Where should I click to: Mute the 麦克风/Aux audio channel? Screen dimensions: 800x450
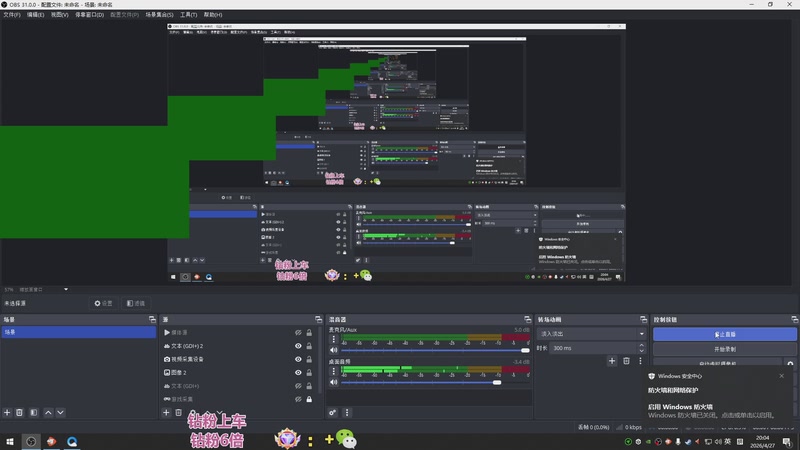click(x=334, y=350)
